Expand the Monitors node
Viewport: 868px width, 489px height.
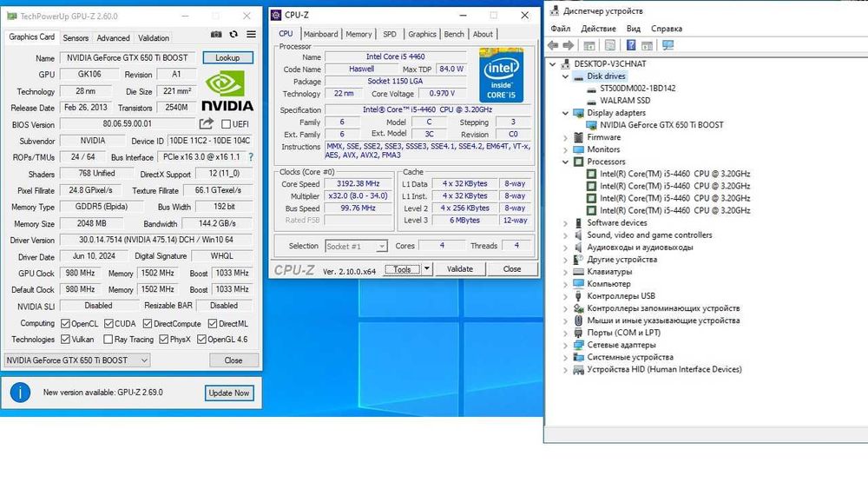(x=565, y=149)
